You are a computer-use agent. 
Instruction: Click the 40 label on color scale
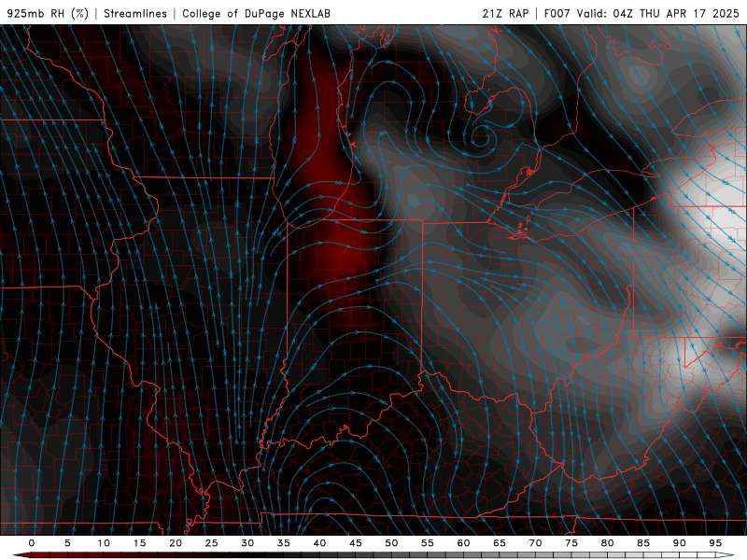coord(319,543)
